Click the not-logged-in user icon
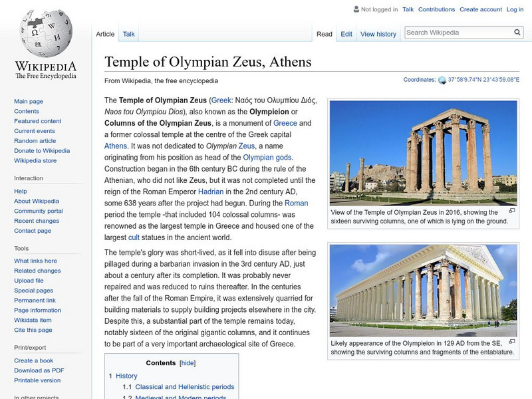532x399 pixels. [x=356, y=9]
